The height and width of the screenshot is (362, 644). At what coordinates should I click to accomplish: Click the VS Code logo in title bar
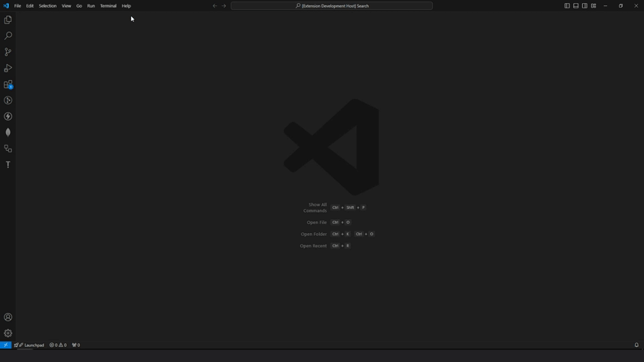click(x=6, y=6)
